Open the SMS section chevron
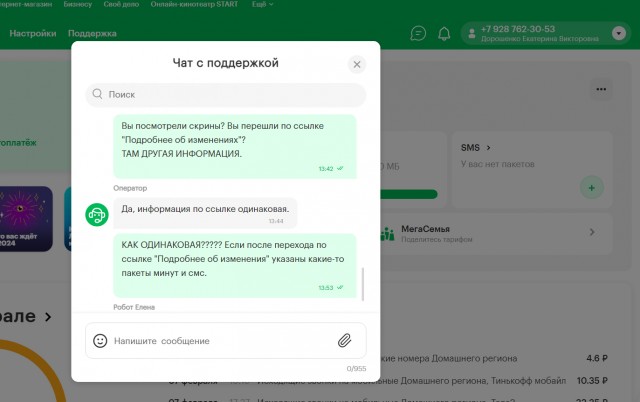 (x=489, y=148)
